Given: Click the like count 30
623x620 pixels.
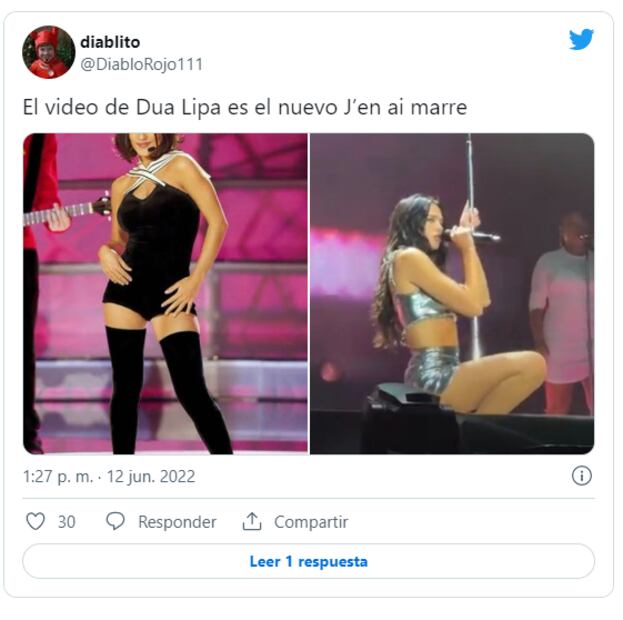Looking at the screenshot, I should [x=67, y=522].
